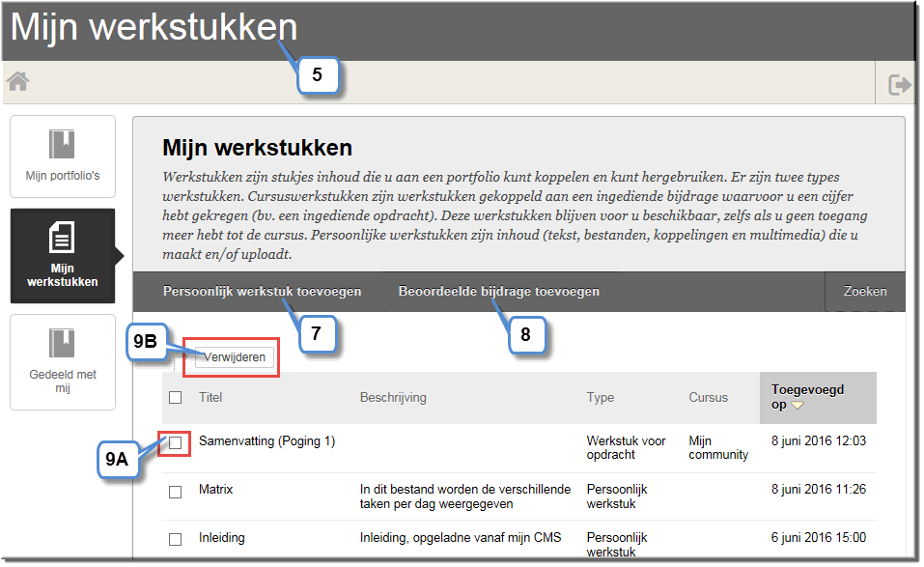This screenshot has height=567, width=924.
Task: Select the Mijn werkstukken document icon
Action: click(x=62, y=237)
